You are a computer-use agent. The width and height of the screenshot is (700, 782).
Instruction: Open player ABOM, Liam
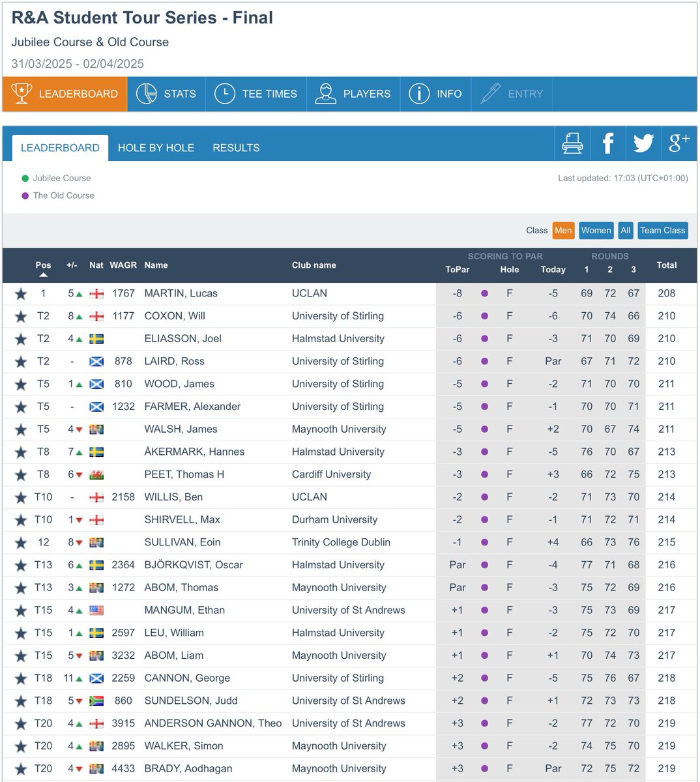(x=174, y=656)
